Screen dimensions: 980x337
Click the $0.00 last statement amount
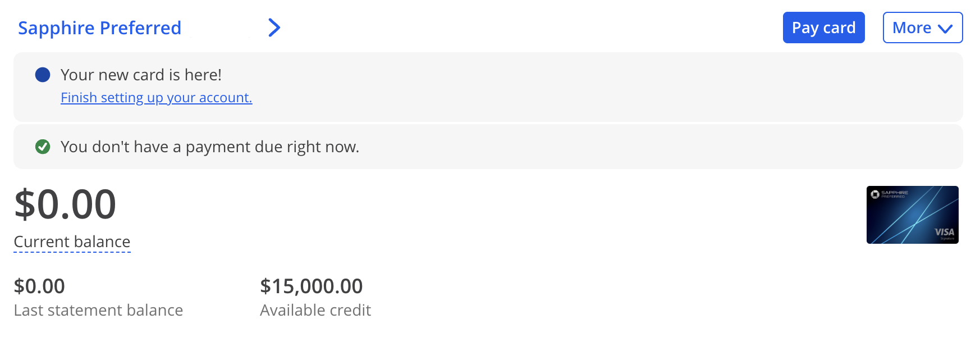pyautogui.click(x=39, y=286)
